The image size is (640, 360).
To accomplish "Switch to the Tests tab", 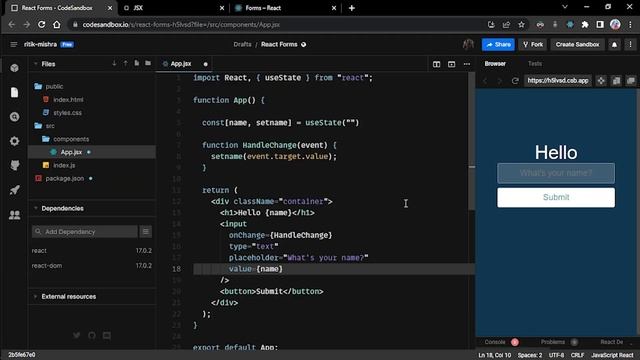I will [535, 64].
